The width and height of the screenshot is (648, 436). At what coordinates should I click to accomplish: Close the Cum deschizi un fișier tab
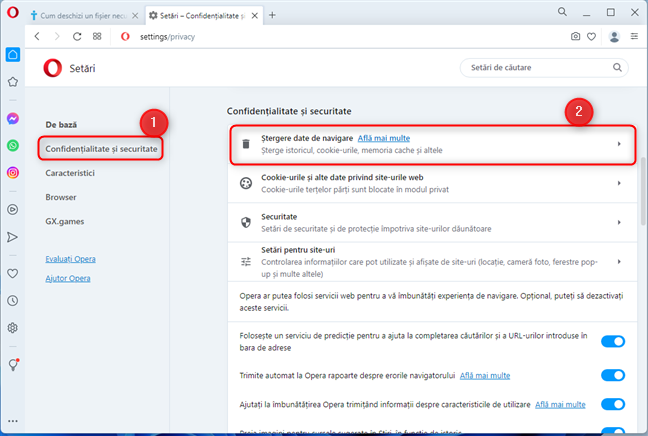click(135, 16)
